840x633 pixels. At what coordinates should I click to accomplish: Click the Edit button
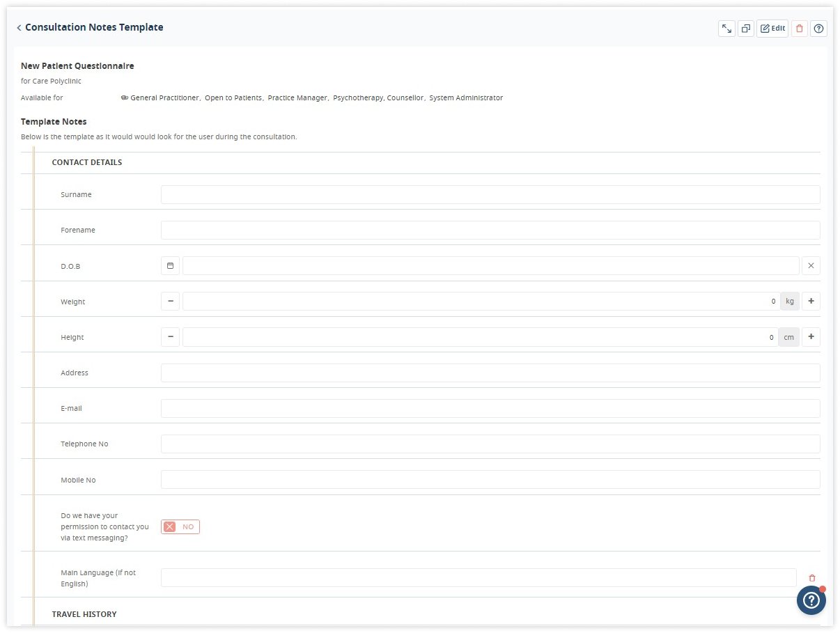[772, 29]
